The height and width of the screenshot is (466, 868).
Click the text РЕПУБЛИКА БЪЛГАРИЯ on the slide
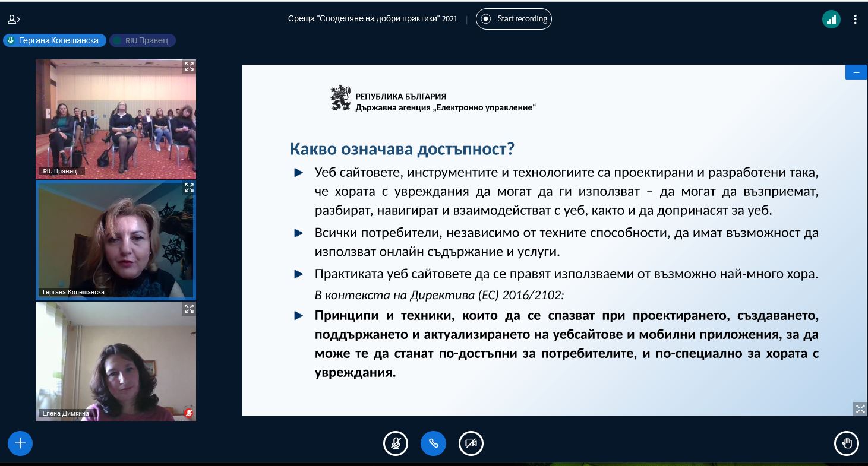[400, 96]
